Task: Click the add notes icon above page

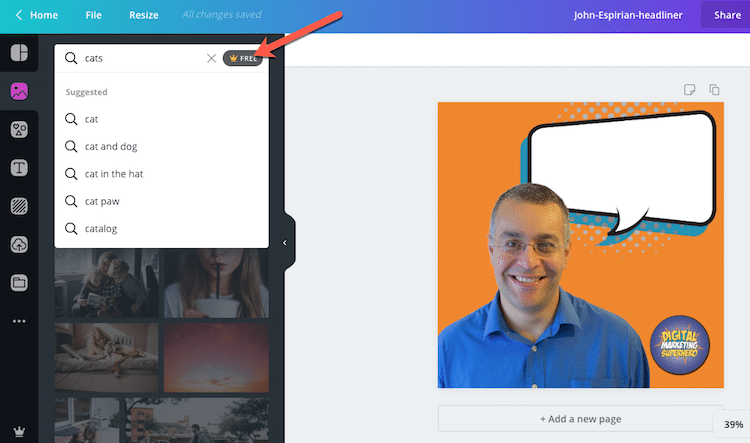Action: click(x=690, y=90)
